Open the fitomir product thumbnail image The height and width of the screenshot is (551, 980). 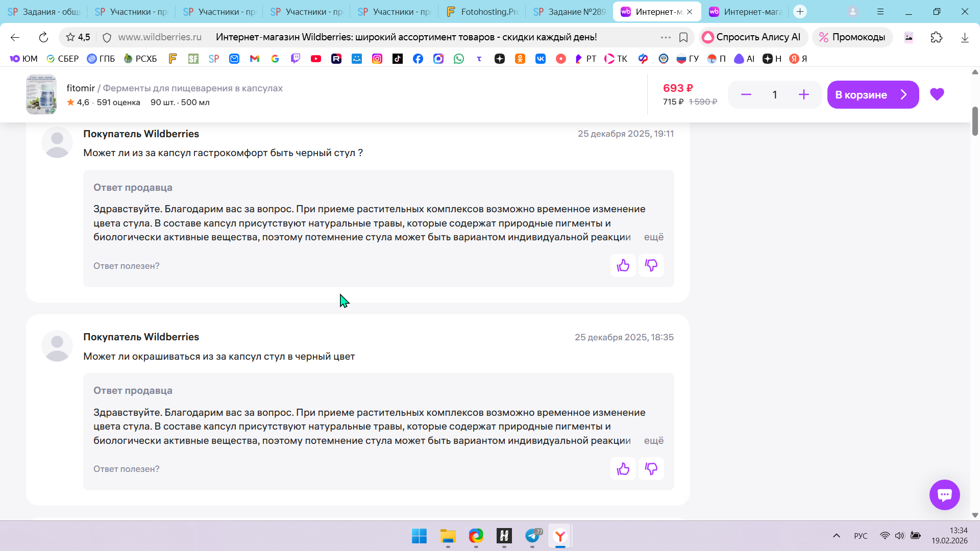tap(41, 94)
